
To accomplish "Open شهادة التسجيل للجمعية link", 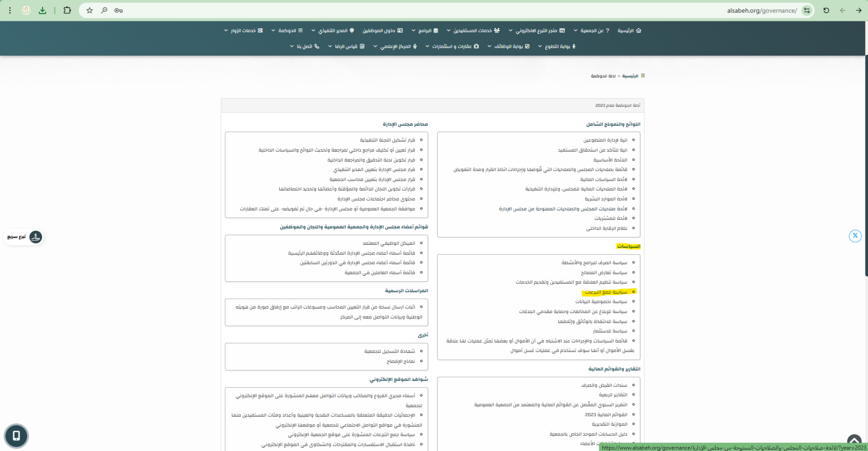I will (390, 351).
